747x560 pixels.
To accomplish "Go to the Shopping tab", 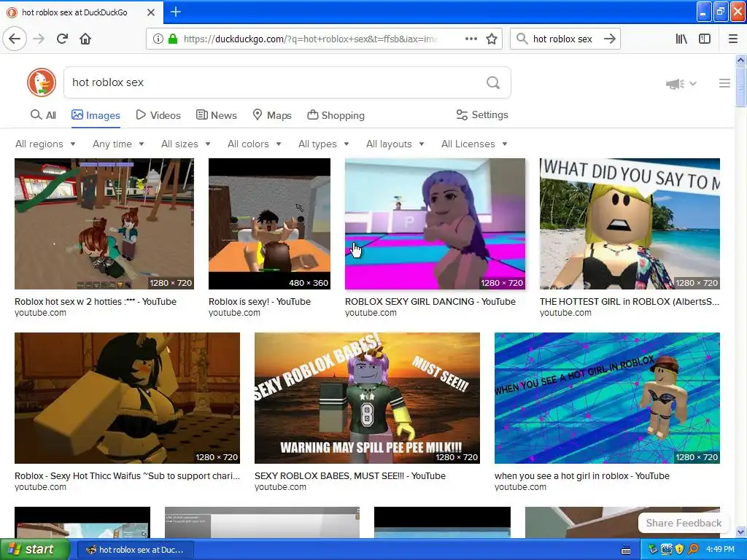I will point(336,115).
